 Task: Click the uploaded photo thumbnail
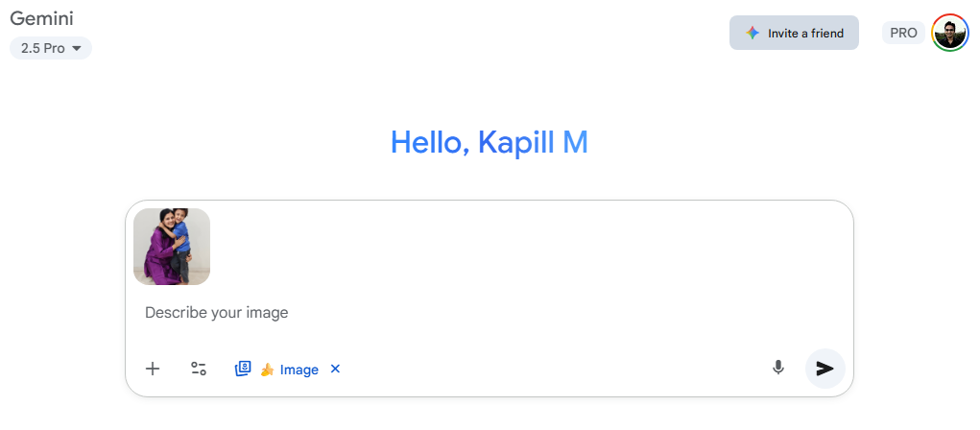pyautogui.click(x=172, y=247)
